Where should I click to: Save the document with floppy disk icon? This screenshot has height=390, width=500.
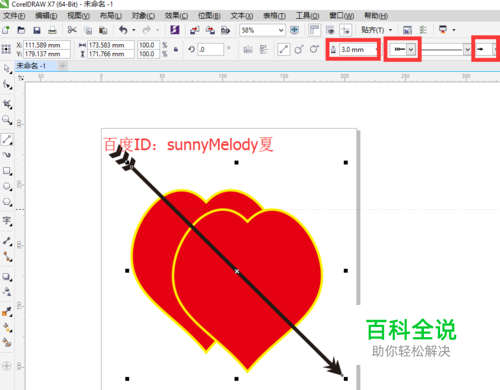(37, 30)
